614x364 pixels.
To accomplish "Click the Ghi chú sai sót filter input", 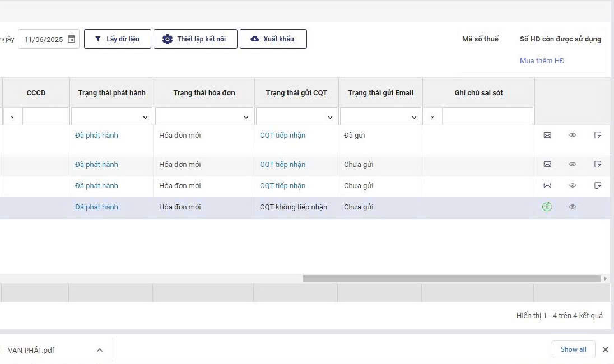I will 487,117.
